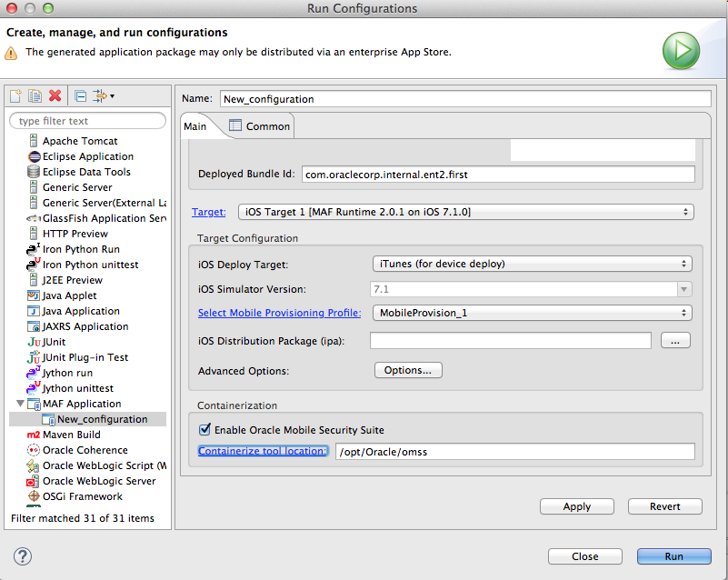Click the MAF Application icon
Screen dimensions: 728x580
(x=34, y=404)
